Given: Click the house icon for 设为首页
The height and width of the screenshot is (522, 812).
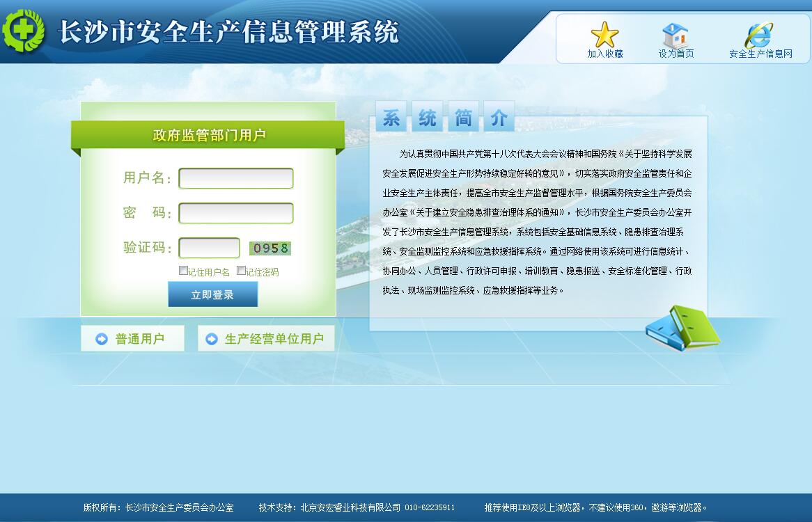Looking at the screenshot, I should (676, 35).
